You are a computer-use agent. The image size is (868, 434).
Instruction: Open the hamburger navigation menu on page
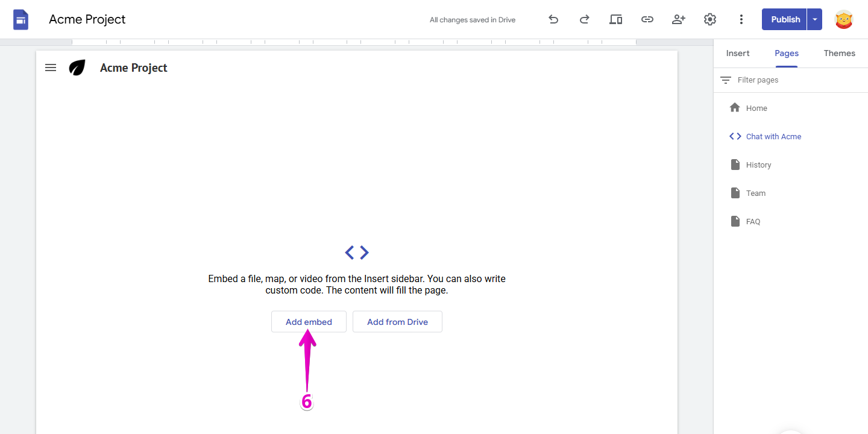(51, 68)
